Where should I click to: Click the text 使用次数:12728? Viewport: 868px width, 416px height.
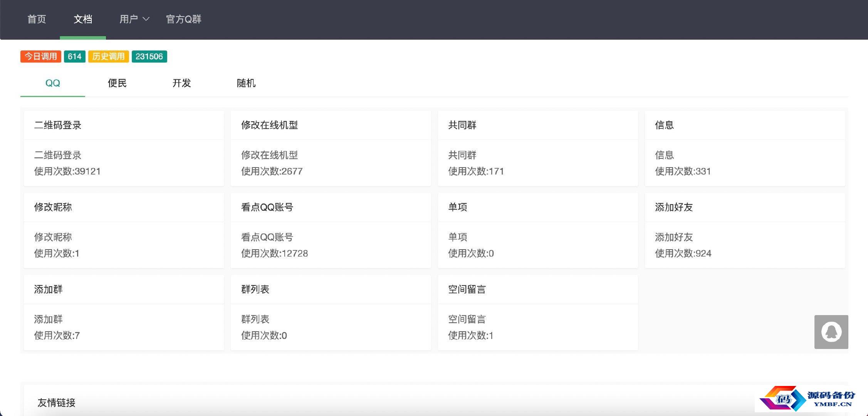pos(275,253)
